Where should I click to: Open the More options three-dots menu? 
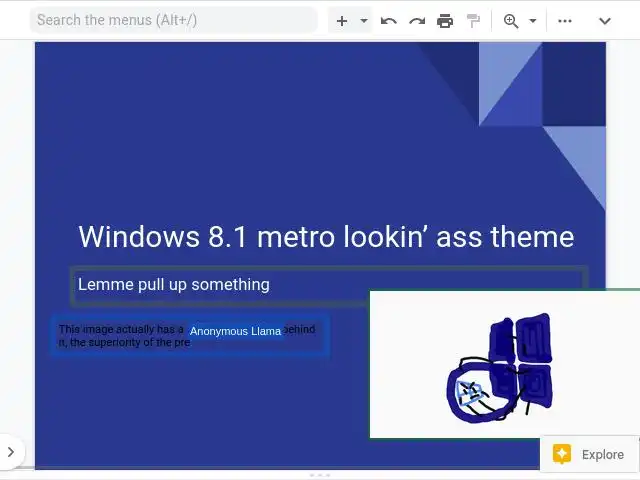click(565, 20)
